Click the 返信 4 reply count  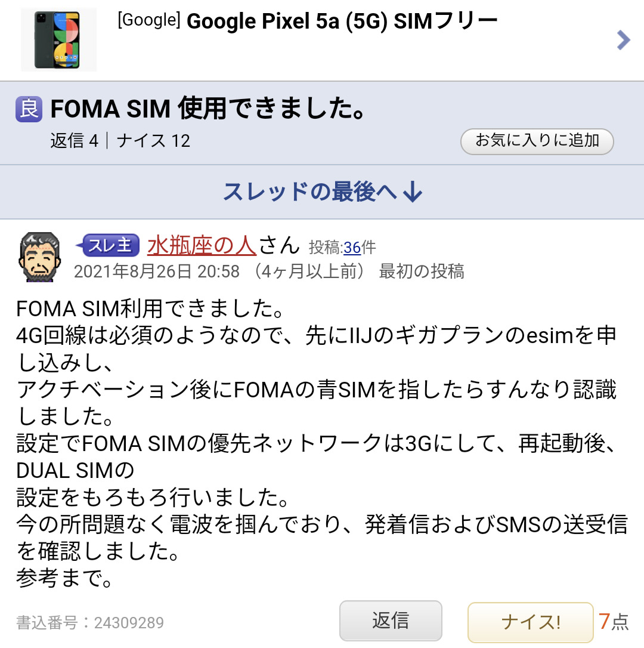click(75, 141)
